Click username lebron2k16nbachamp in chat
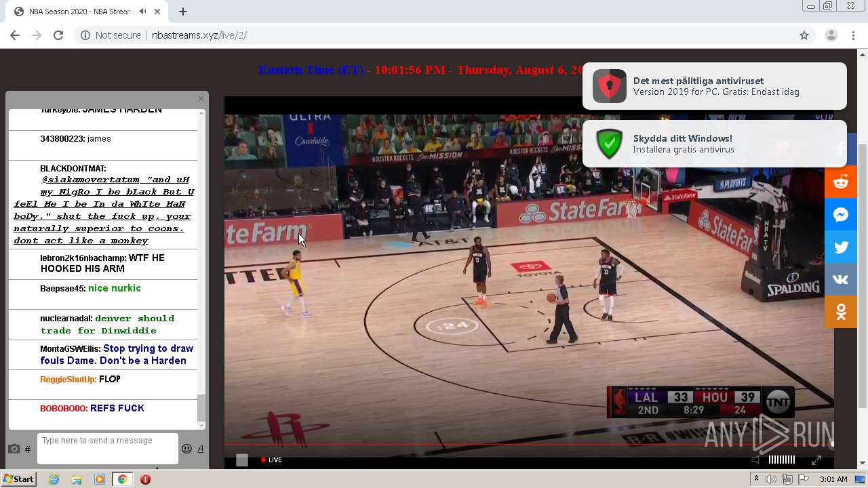The image size is (868, 488). pos(83,258)
